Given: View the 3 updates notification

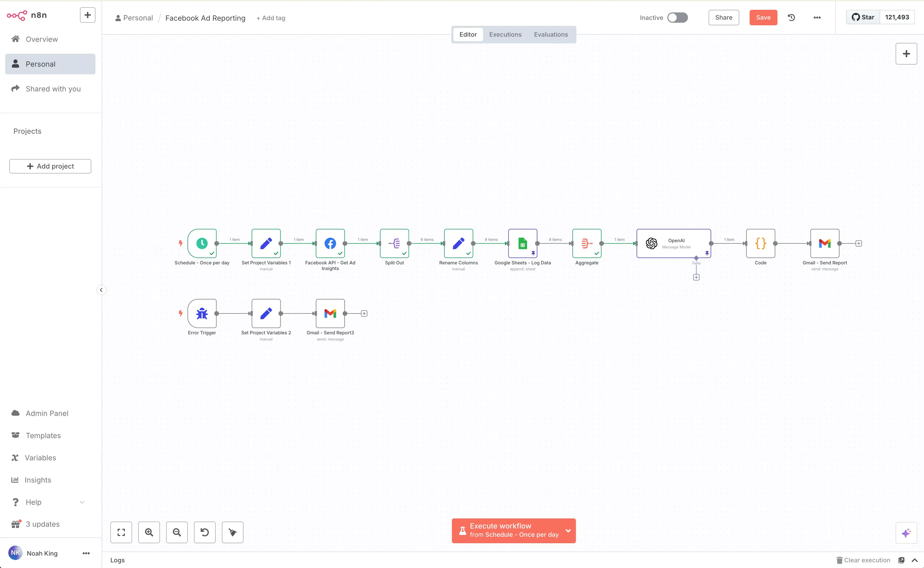Looking at the screenshot, I should click(x=50, y=524).
